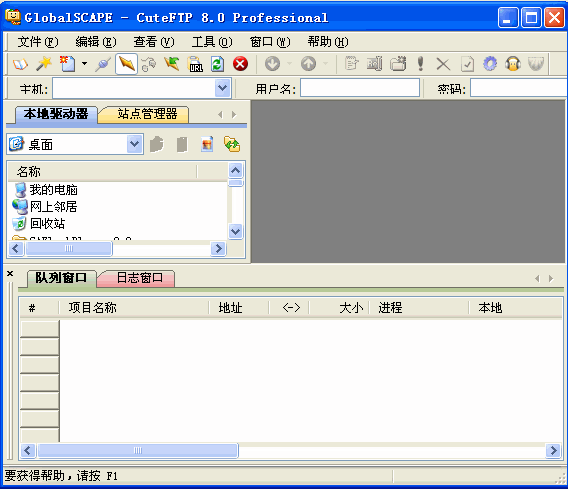Click the Download arrow icon

[x=272, y=64]
